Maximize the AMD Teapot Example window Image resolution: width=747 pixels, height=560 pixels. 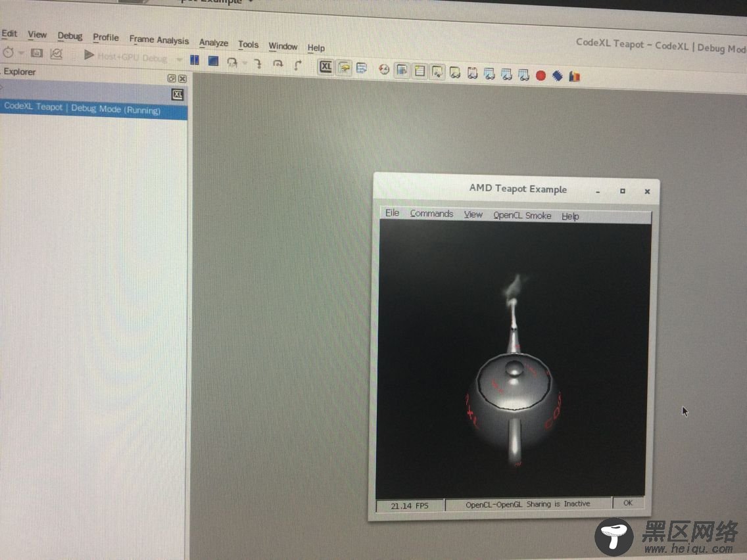coord(622,191)
